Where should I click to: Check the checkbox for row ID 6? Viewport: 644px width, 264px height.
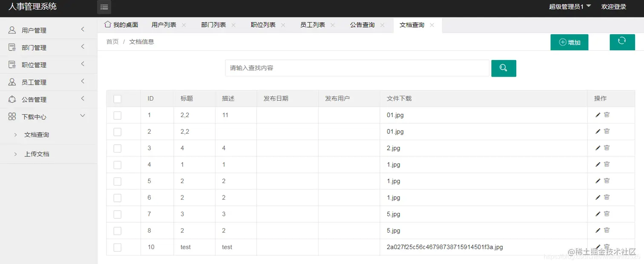118,198
